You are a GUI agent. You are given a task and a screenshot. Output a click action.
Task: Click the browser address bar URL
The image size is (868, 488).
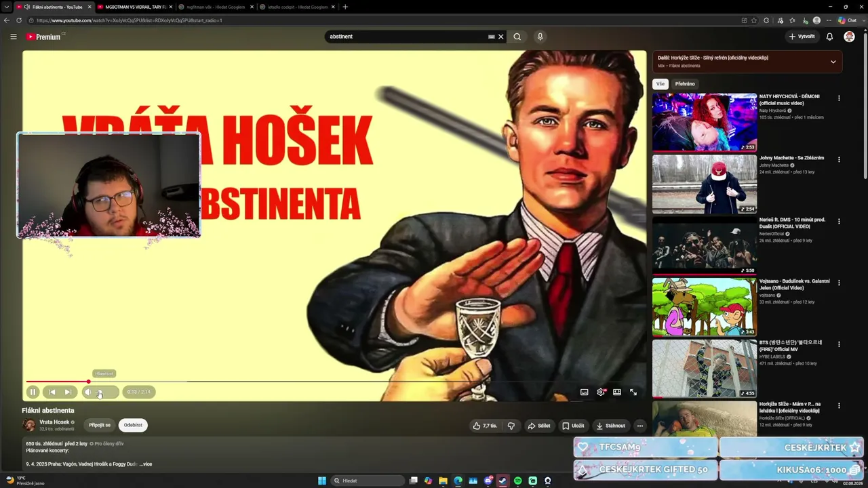point(129,20)
